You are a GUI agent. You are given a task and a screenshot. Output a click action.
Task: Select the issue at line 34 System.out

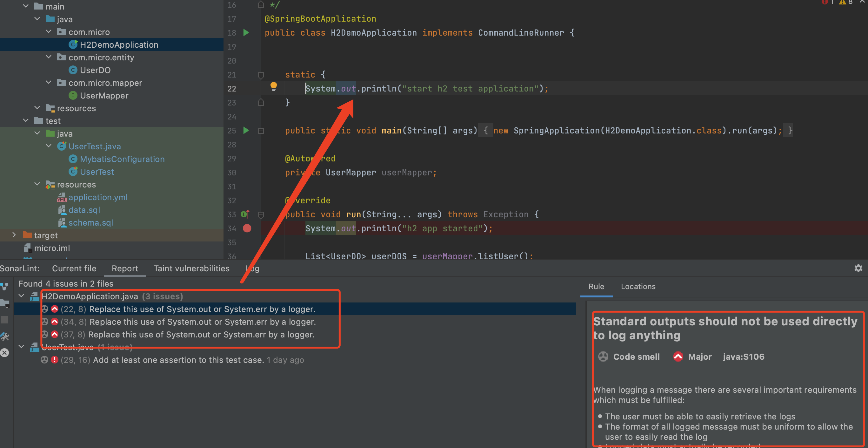click(202, 322)
